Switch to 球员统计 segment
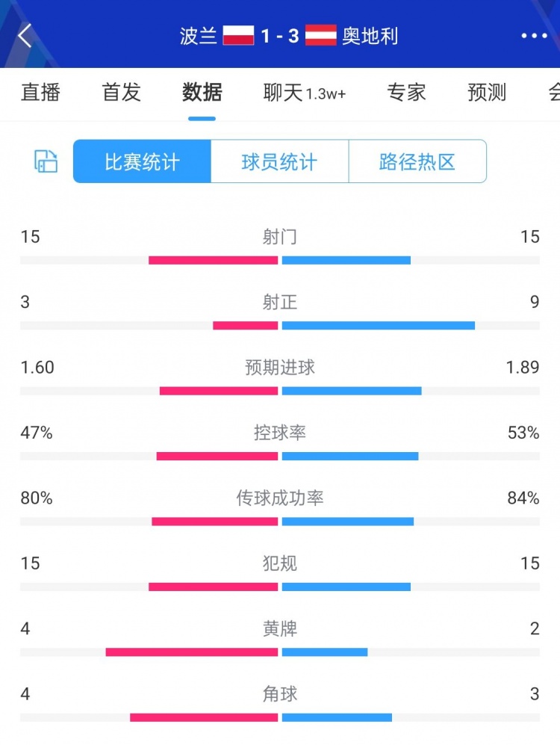 coord(279,161)
